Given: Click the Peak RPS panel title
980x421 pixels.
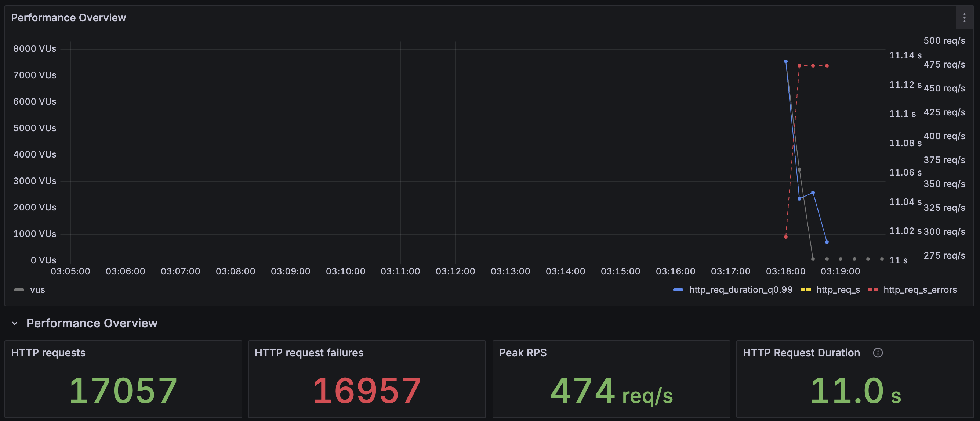Looking at the screenshot, I should [522, 352].
